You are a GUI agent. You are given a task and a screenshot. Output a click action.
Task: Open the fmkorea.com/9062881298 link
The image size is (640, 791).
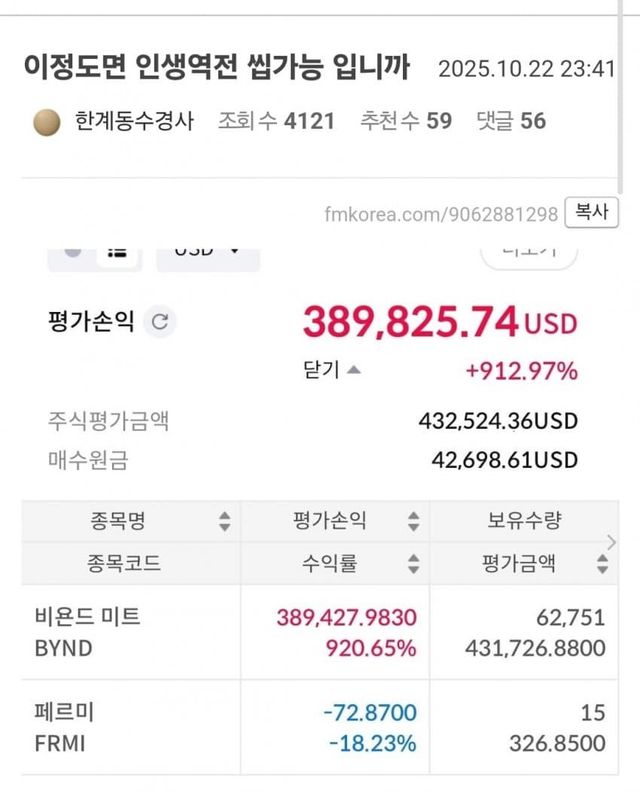point(441,214)
